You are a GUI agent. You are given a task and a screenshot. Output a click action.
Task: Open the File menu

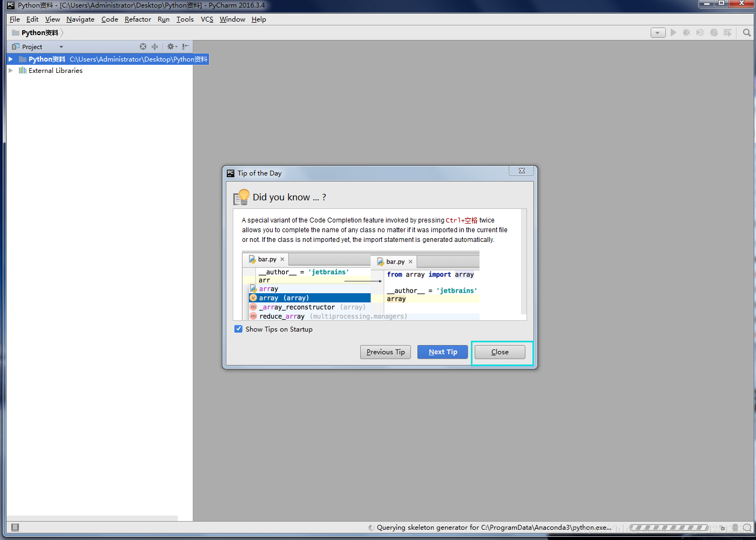click(15, 19)
